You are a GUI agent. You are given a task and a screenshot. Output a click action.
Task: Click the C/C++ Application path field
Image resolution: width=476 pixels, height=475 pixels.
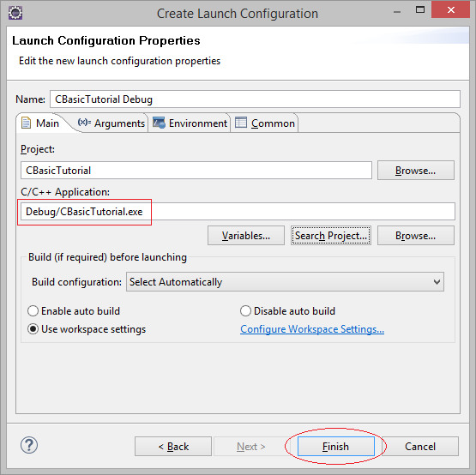(x=238, y=212)
